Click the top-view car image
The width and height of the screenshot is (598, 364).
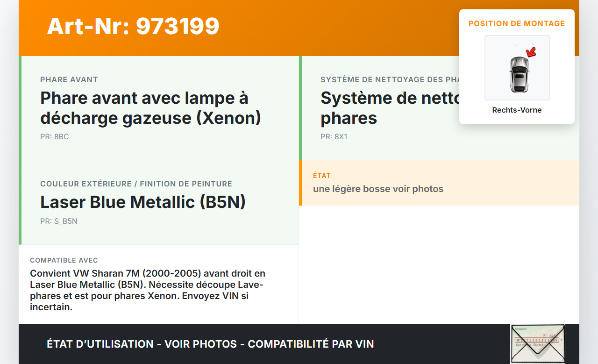pyautogui.click(x=519, y=74)
